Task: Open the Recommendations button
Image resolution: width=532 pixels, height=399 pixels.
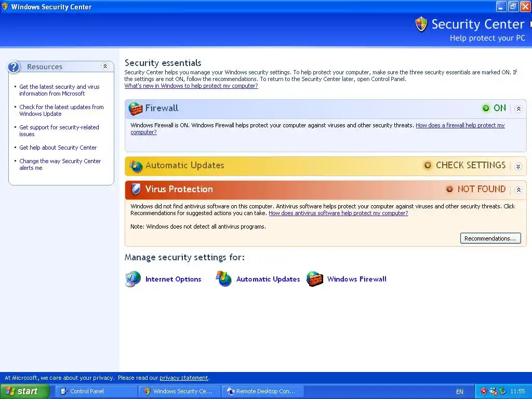Action: point(490,238)
